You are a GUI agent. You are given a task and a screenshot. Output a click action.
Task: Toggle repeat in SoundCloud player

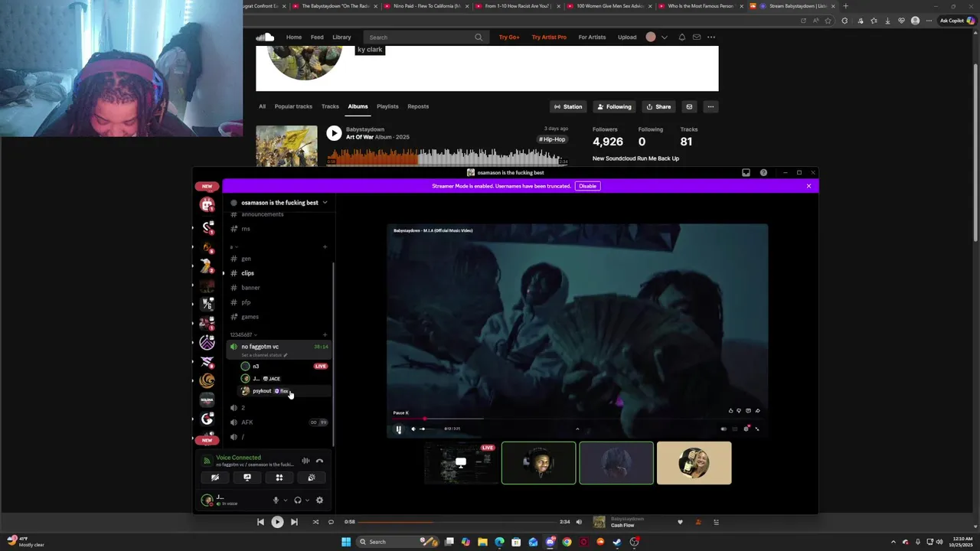point(331,522)
